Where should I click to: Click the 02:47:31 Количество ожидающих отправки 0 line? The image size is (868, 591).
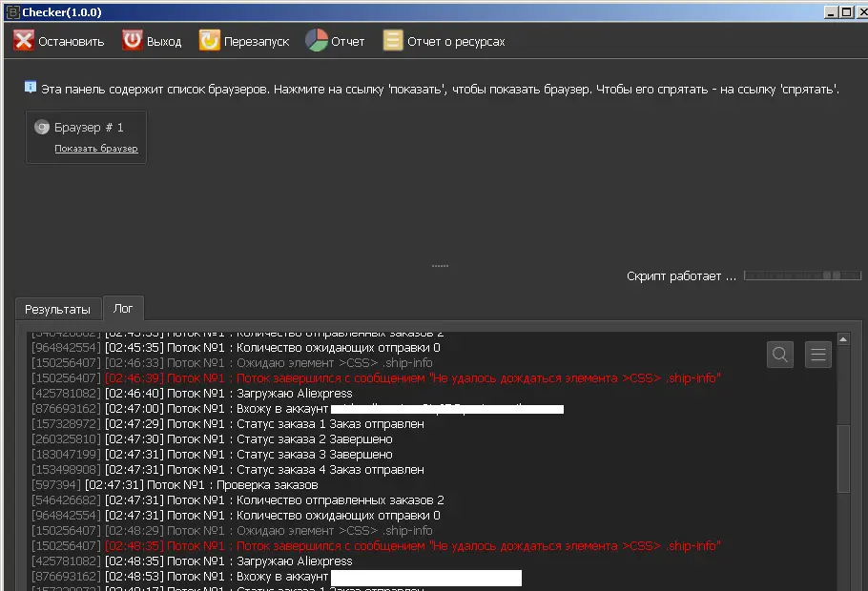coord(236,515)
